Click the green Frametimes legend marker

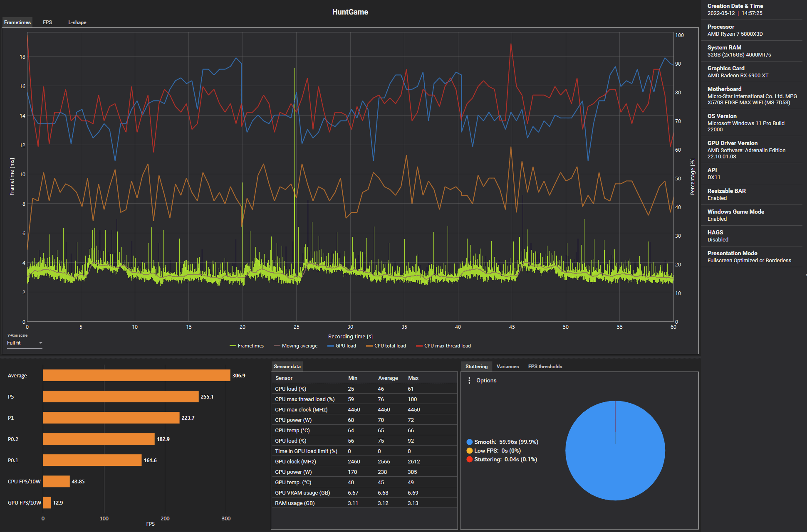pos(233,346)
